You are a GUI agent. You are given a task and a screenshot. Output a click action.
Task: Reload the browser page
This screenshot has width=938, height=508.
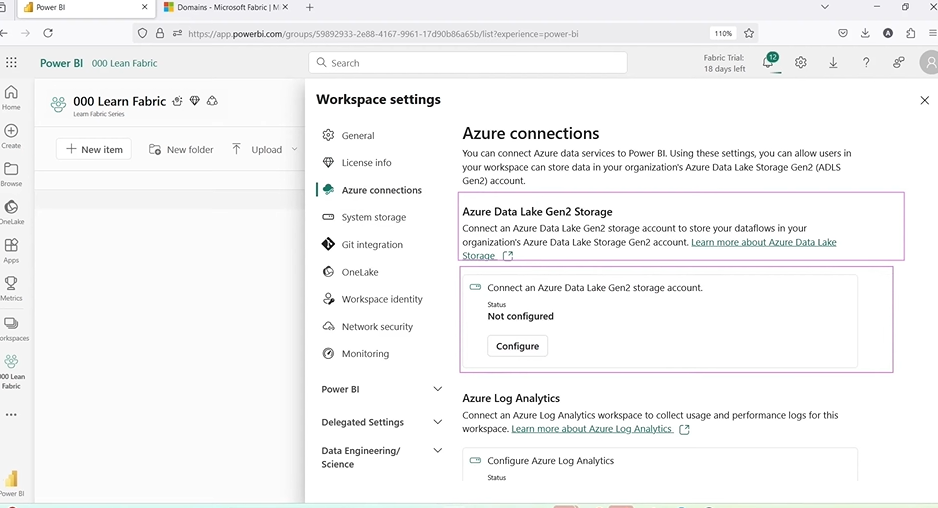point(48,34)
